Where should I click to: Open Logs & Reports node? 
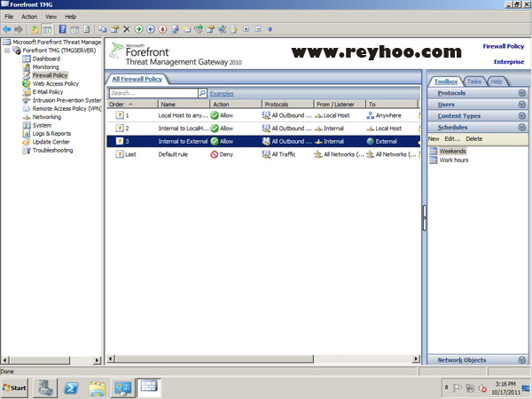pos(51,134)
